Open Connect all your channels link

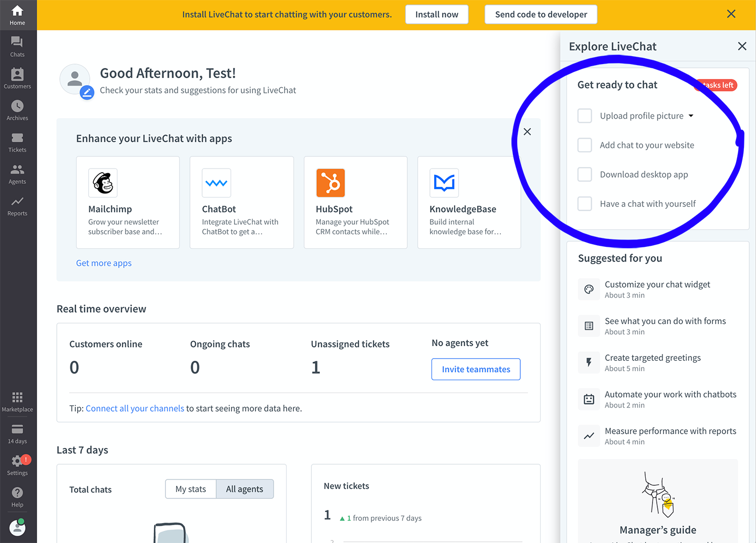pos(135,409)
